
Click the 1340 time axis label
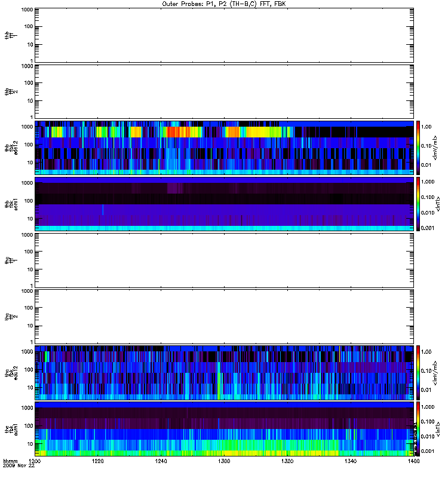351,461
